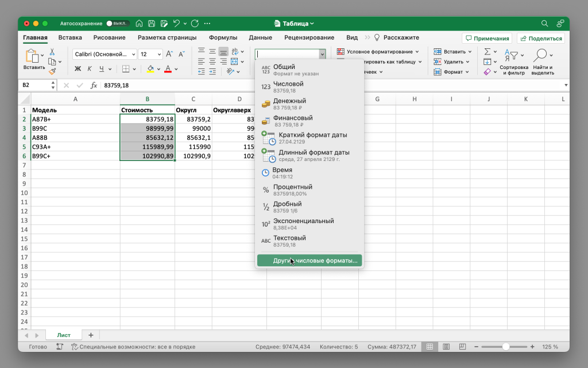This screenshot has height=368, width=588.
Task: Open the Разметка страницы tab
Action: 167,37
